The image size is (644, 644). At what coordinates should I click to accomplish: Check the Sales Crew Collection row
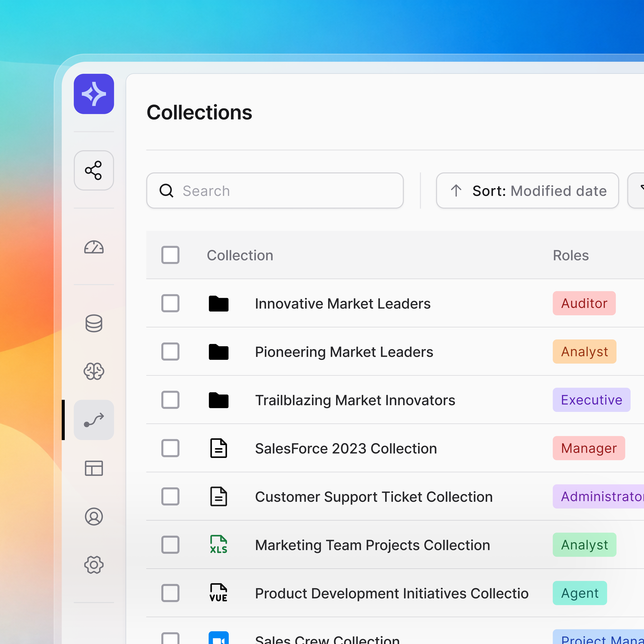pos(170,638)
